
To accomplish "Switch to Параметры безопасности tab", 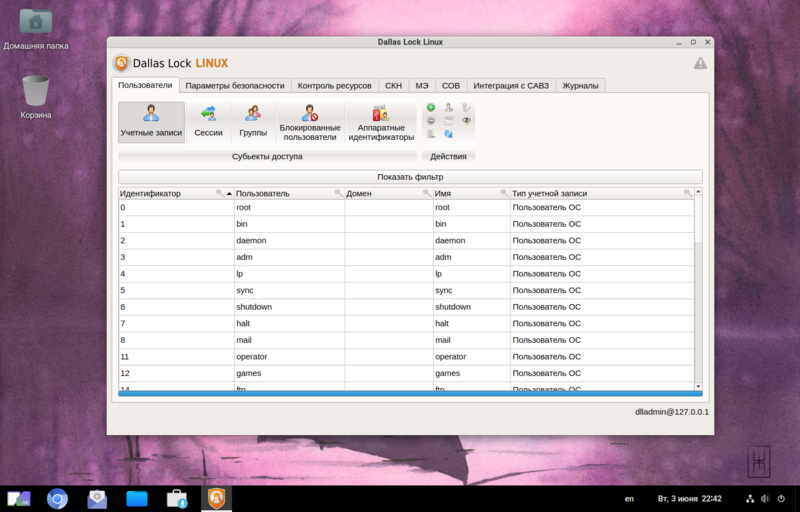I will click(236, 86).
